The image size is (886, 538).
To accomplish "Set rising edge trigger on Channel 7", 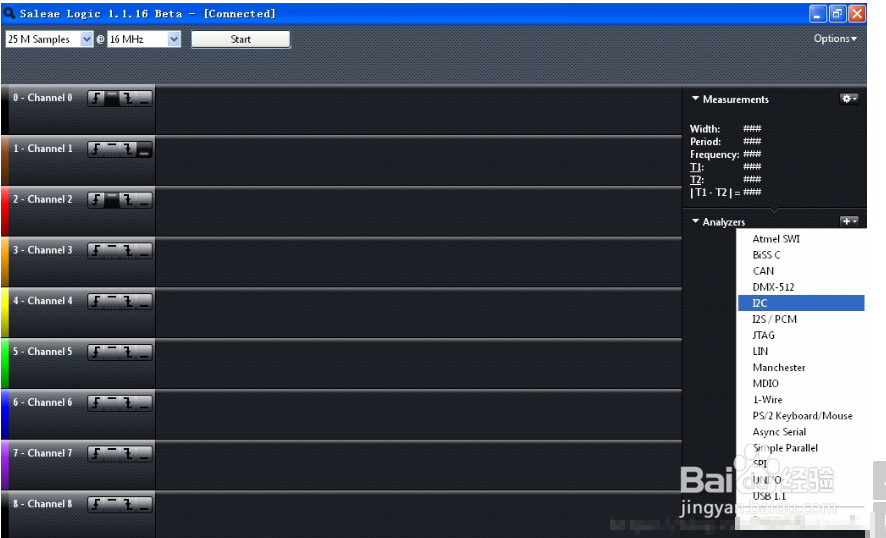I will tap(96, 454).
